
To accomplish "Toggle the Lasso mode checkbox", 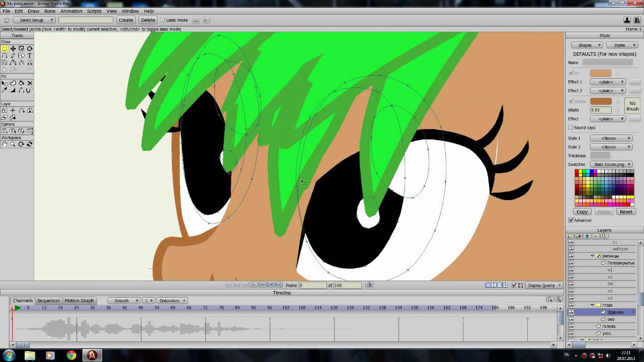I will [x=163, y=20].
